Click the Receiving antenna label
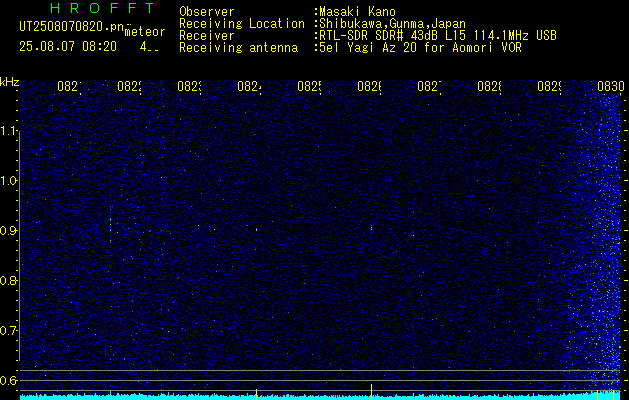 pyautogui.click(x=238, y=48)
